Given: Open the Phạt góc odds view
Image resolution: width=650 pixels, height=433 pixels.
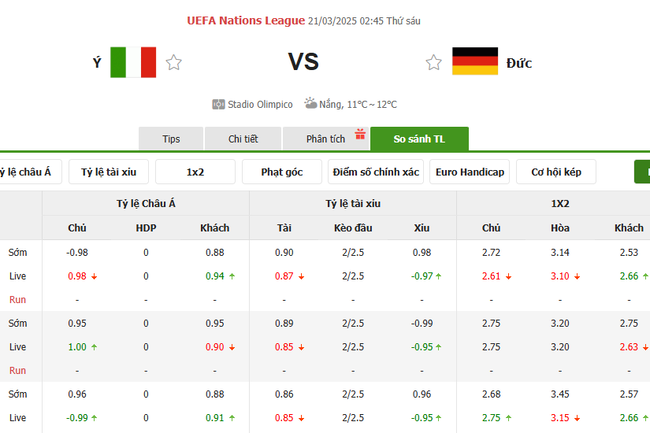Looking at the screenshot, I should tap(282, 172).
